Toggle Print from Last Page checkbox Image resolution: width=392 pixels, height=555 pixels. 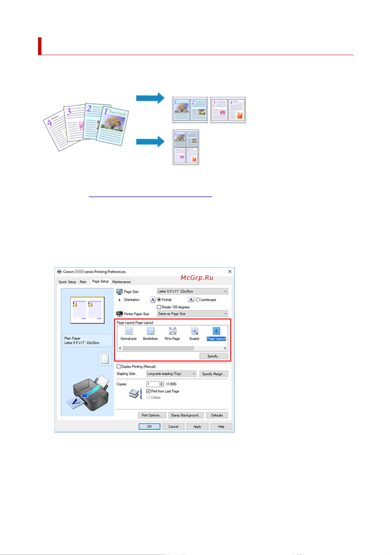tap(148, 391)
